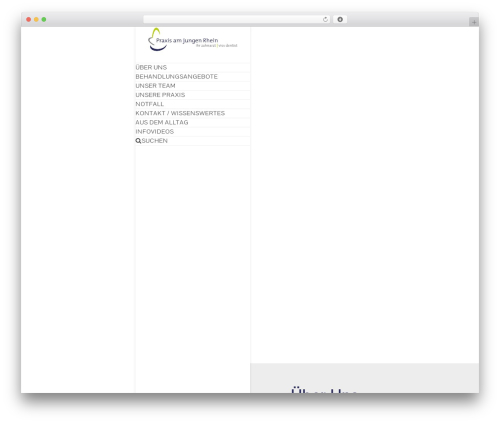Minimize the window with the yellow button
500x423 pixels.
coord(36,19)
